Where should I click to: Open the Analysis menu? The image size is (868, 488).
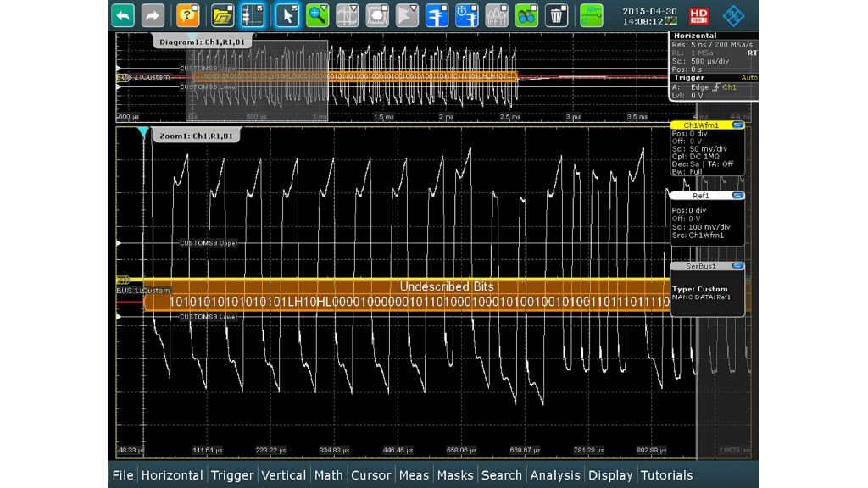pos(554,475)
